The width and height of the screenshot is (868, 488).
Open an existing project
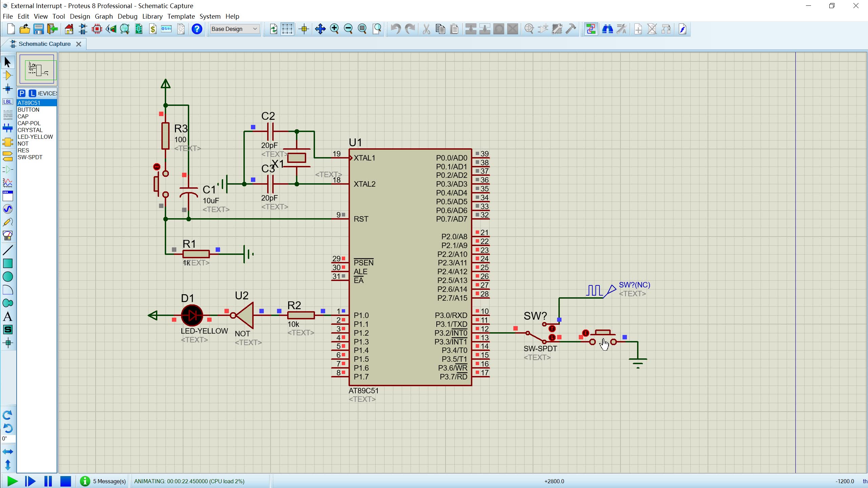click(x=25, y=29)
